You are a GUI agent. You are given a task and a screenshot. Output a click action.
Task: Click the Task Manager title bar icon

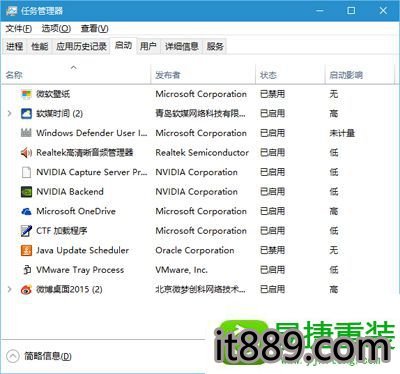point(12,11)
